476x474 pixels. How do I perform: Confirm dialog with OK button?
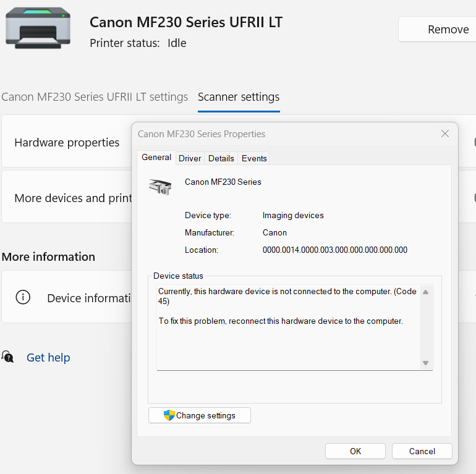click(x=355, y=451)
